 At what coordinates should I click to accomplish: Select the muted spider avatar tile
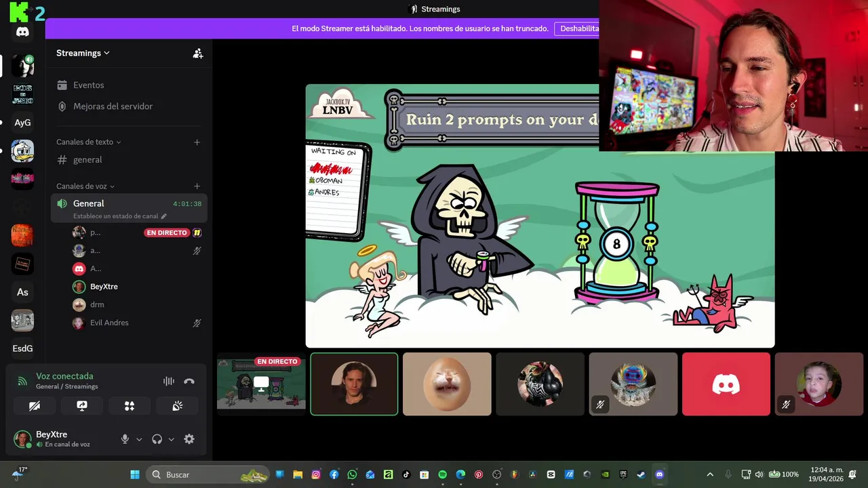tap(633, 384)
